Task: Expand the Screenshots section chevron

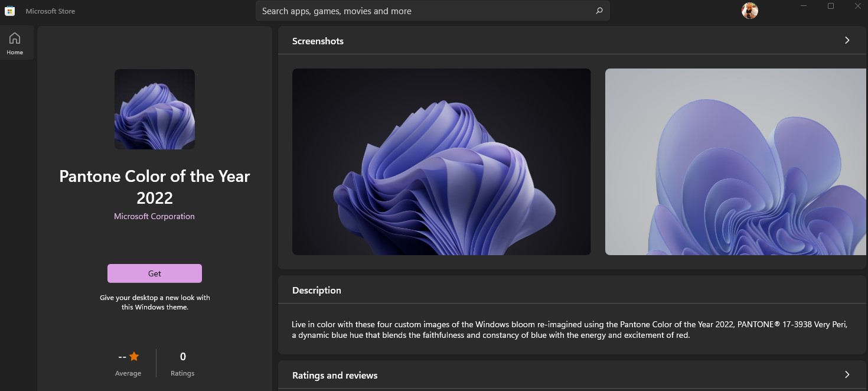Action: click(x=847, y=40)
